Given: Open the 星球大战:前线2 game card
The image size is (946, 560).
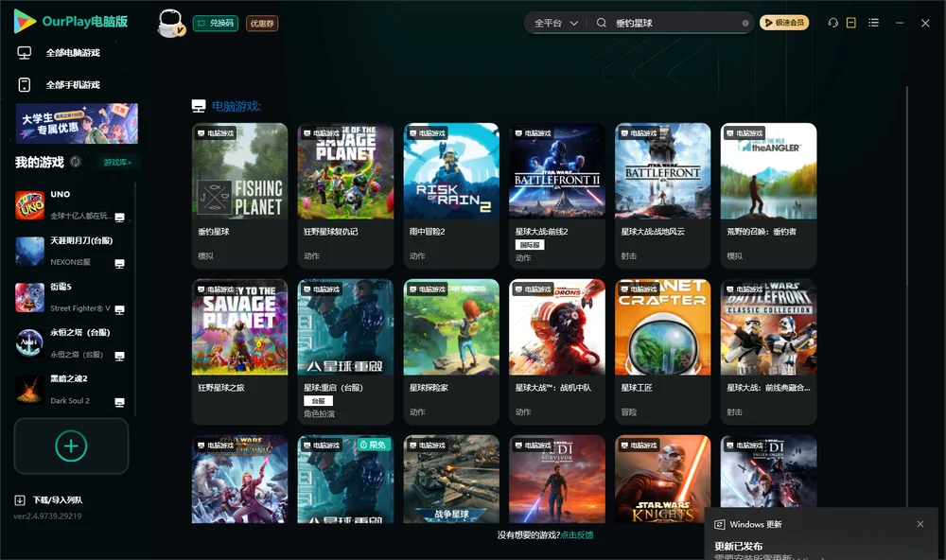Looking at the screenshot, I should coord(557,196).
